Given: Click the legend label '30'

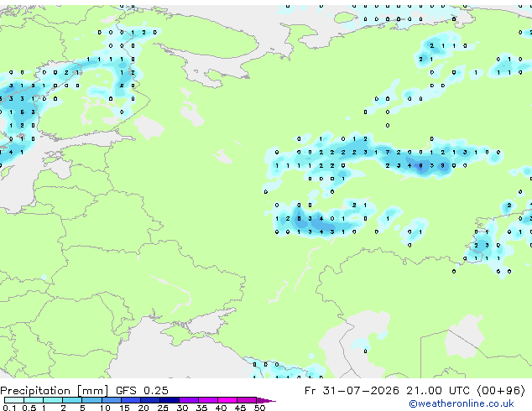Looking at the screenshot, I should (182, 408).
